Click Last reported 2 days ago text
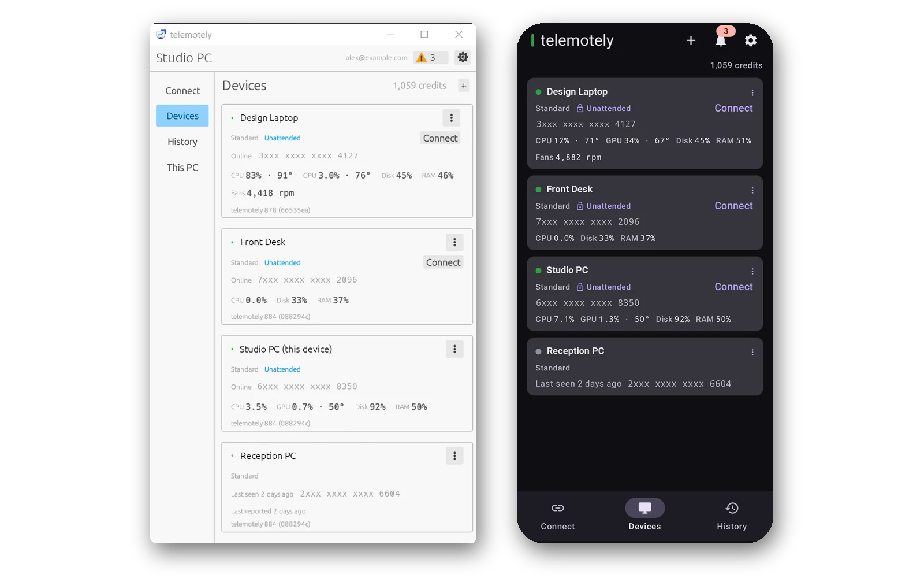924x578 pixels. (269, 512)
